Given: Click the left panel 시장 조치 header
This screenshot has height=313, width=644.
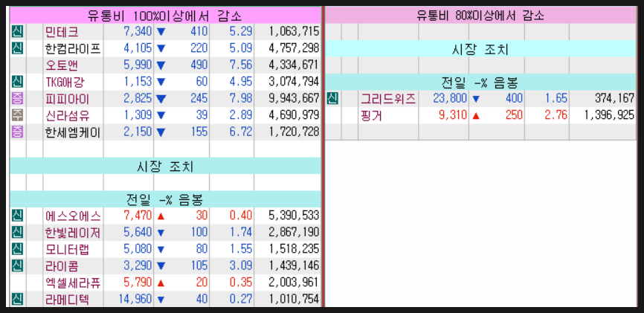Looking at the screenshot, I should tap(165, 166).
